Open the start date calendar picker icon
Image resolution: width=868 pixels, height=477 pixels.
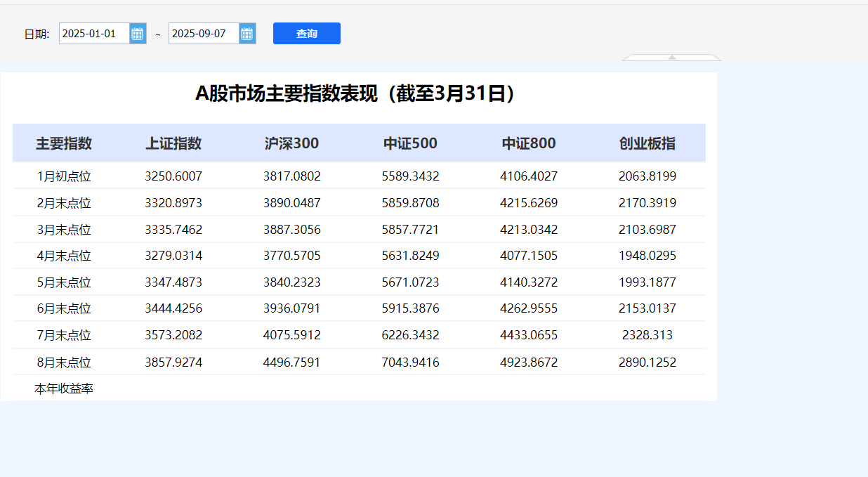(x=138, y=33)
